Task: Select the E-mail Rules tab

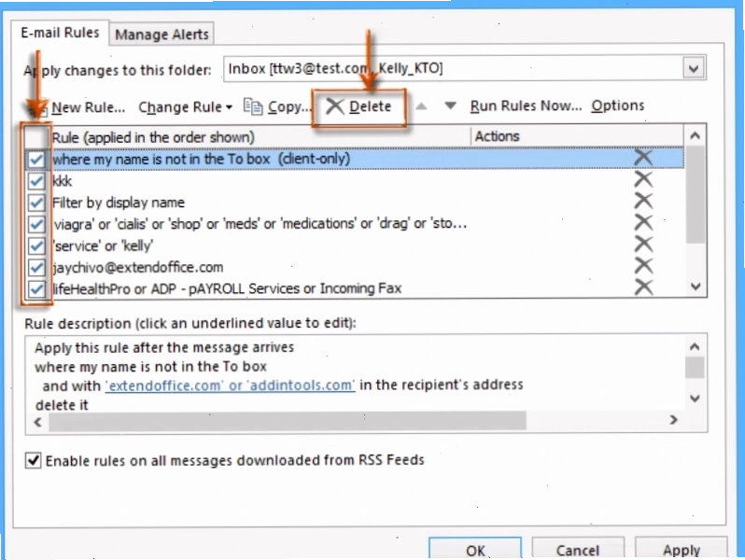Action: [60, 33]
